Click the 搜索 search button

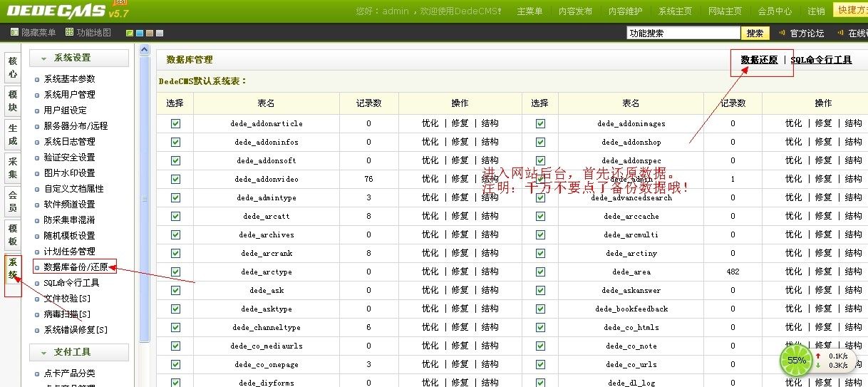[755, 33]
